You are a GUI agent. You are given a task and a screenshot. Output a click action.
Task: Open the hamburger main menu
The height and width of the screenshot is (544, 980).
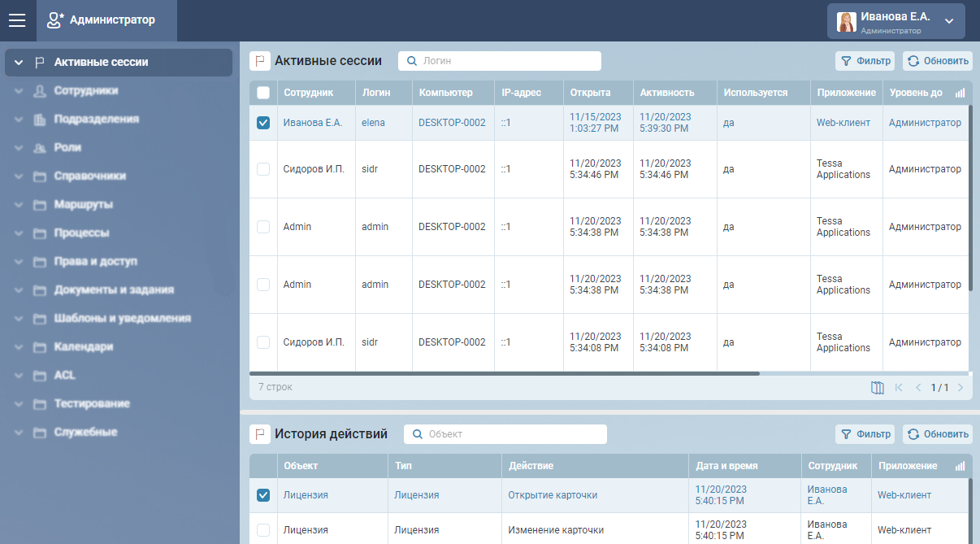[17, 20]
